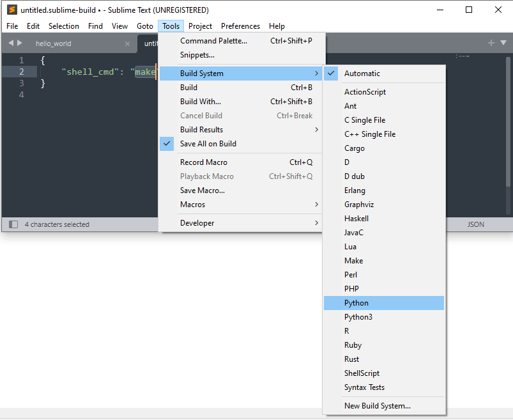Start Record Macro
This screenshot has height=420, width=513.
pyautogui.click(x=241, y=162)
